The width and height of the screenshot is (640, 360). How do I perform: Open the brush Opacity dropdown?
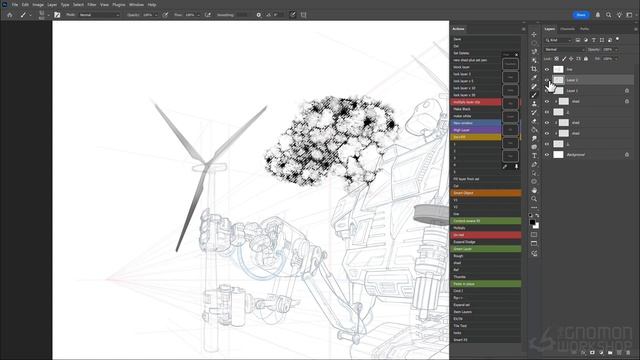[156, 15]
